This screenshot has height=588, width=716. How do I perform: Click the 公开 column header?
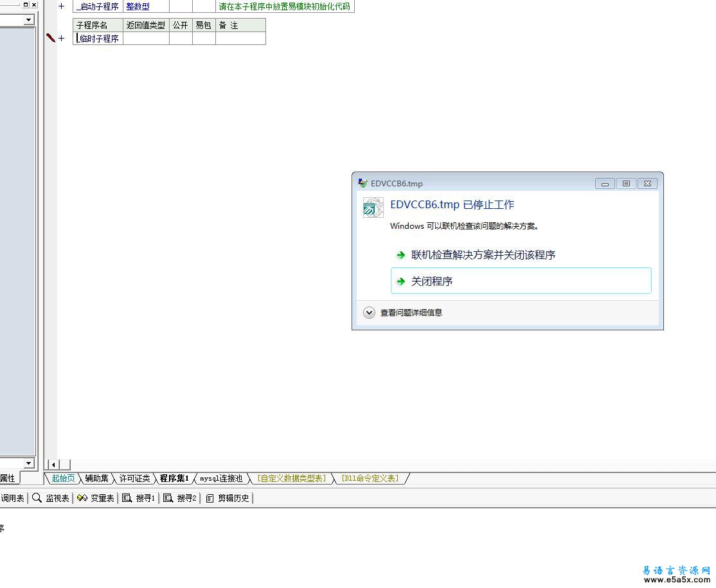[181, 25]
